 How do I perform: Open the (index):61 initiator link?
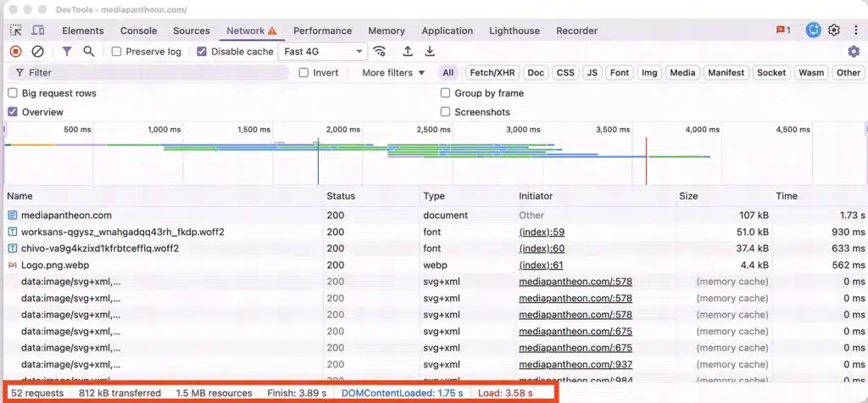click(x=542, y=265)
